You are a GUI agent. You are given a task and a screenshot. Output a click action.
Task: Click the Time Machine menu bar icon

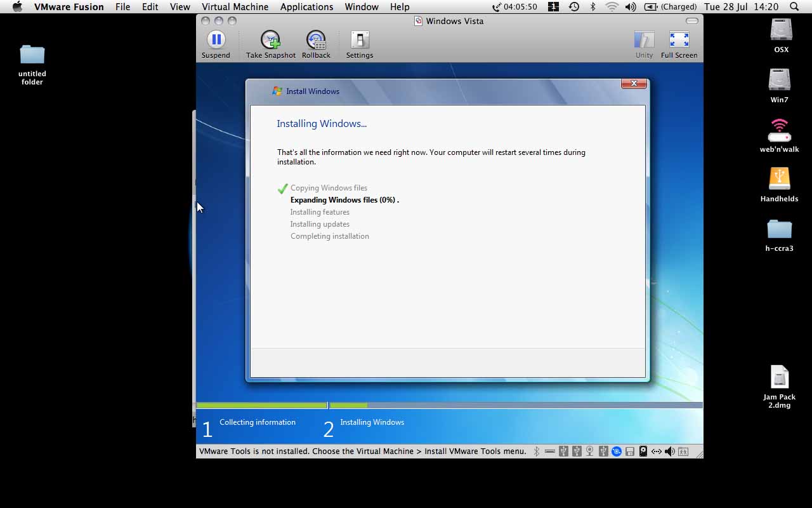[573, 7]
